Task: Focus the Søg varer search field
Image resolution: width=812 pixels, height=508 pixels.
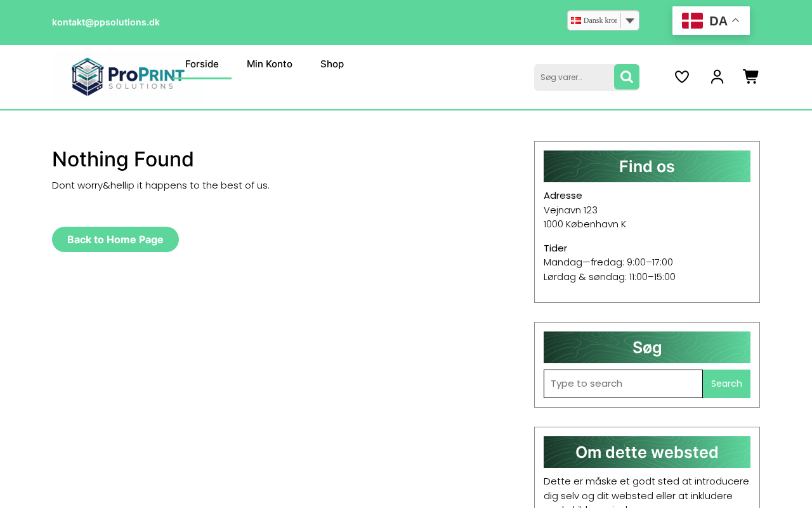Action: (x=574, y=77)
